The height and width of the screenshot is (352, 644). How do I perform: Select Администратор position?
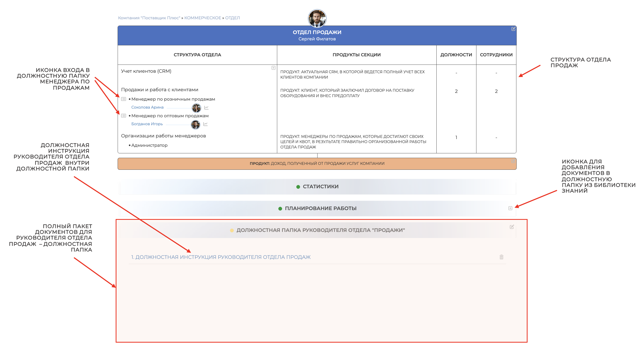tap(149, 145)
